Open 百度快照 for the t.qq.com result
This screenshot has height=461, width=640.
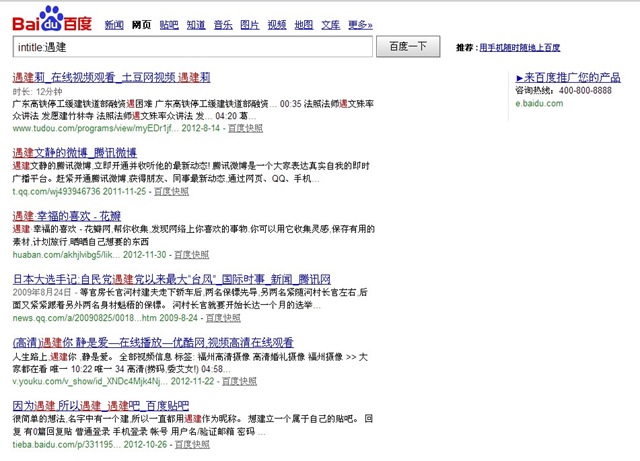click(171, 191)
